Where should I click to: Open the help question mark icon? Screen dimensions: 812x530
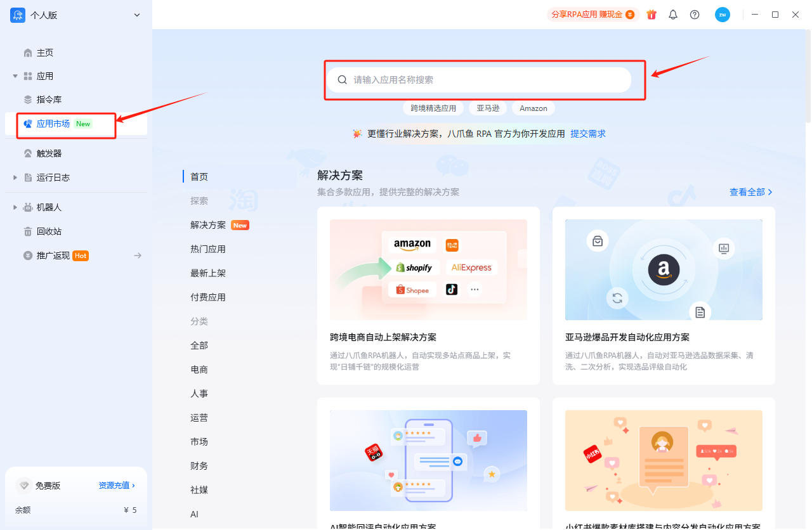695,15
